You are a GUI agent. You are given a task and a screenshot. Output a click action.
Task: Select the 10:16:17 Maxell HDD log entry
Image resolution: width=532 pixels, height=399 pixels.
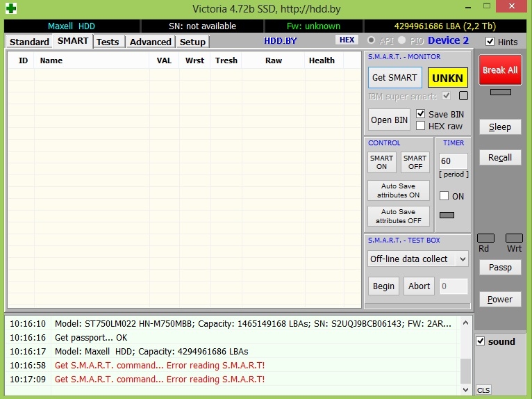click(233, 352)
